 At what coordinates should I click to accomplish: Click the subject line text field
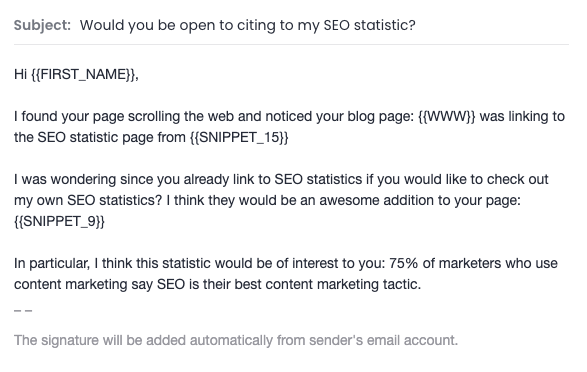coord(248,25)
